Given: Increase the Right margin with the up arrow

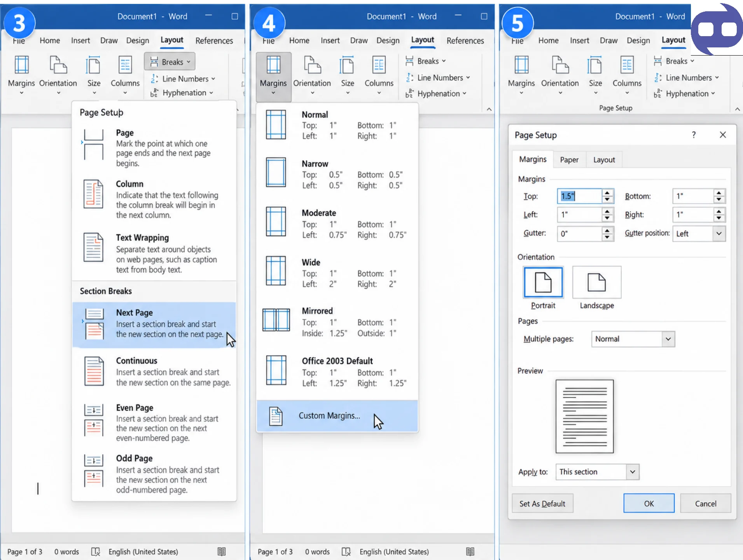Looking at the screenshot, I should [719, 211].
